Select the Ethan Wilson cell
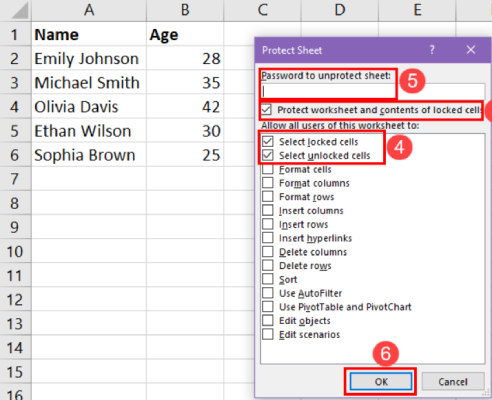The height and width of the screenshot is (400, 492). pos(89,131)
